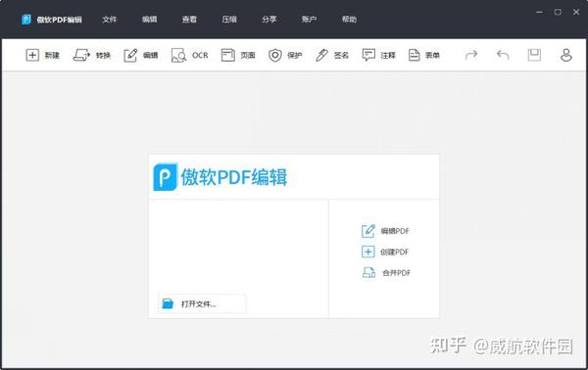Open the 文件 (File) menu

tap(110, 20)
